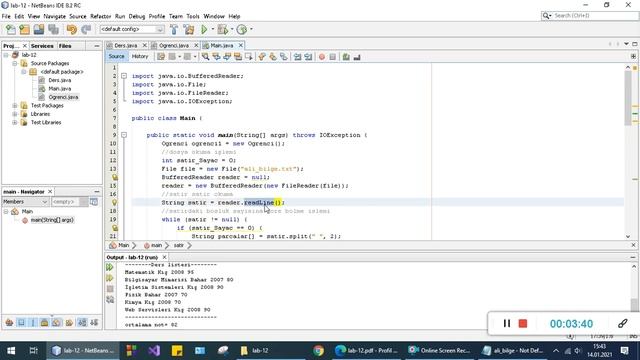Click the editor vertical scrollbar thumb
This screenshot has width=640, height=360.
pos(628,99)
